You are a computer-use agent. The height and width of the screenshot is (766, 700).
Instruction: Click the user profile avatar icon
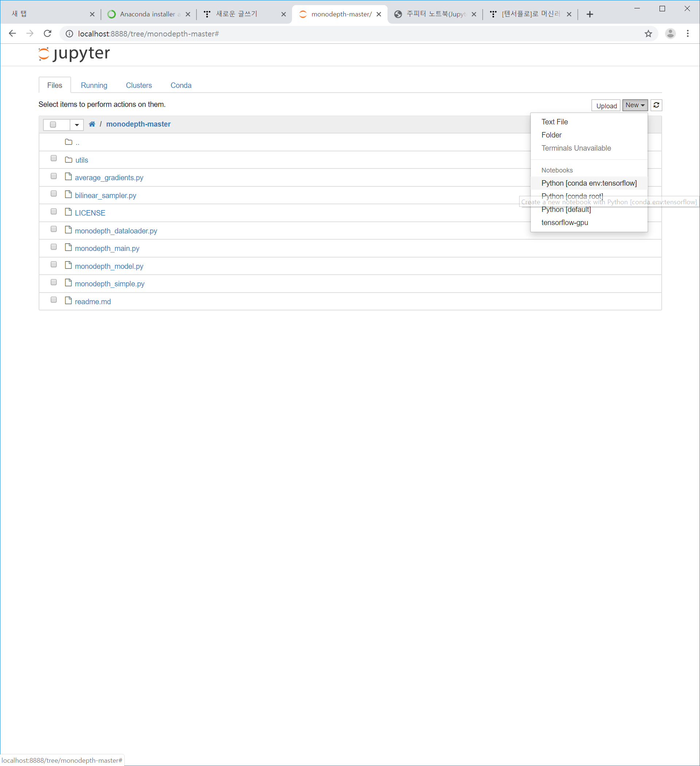(670, 34)
